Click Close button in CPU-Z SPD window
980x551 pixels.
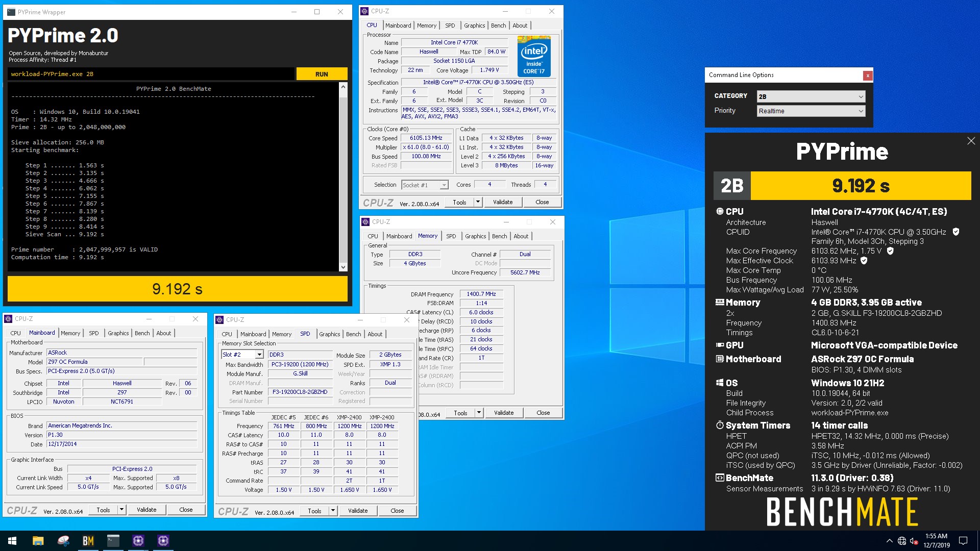[397, 511]
